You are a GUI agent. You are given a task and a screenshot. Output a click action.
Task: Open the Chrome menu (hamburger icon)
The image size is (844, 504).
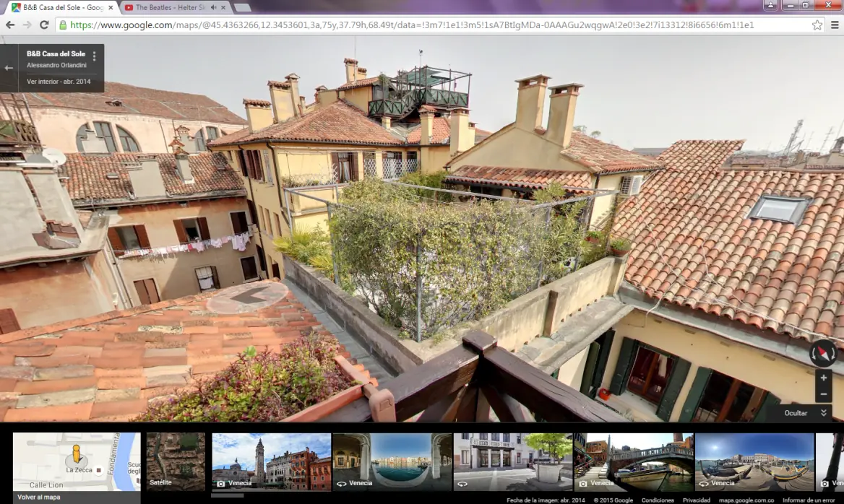point(835,25)
